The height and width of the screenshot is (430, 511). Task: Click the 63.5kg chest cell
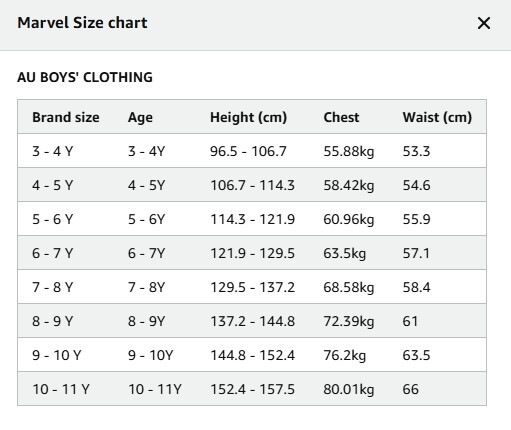pos(345,254)
